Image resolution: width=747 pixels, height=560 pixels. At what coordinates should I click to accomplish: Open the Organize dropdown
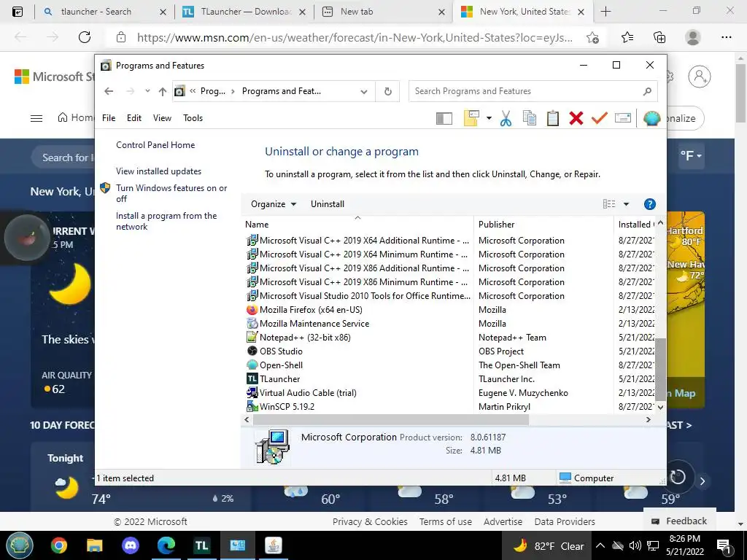click(274, 204)
